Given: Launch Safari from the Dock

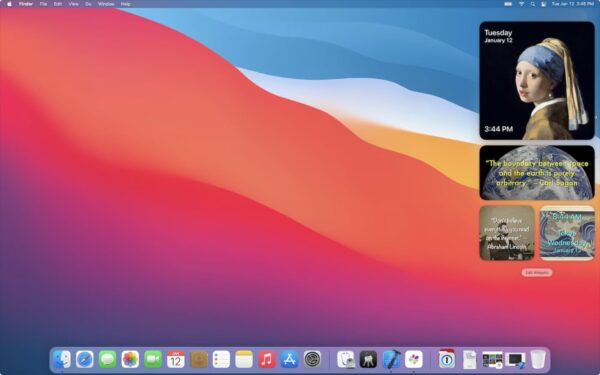Looking at the screenshot, I should point(85,360).
